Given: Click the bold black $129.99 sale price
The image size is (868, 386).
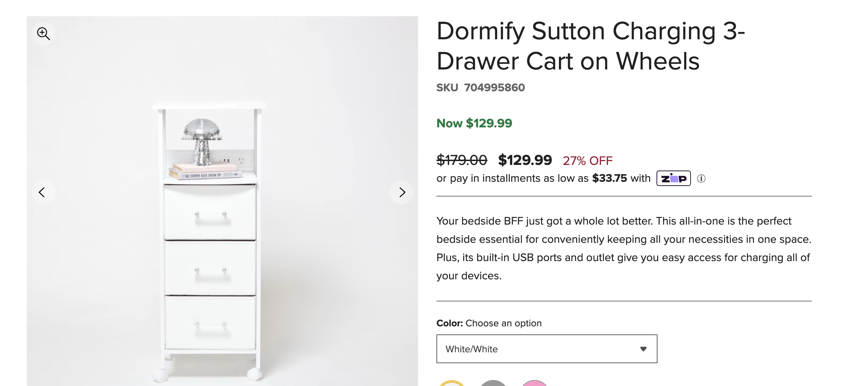Looking at the screenshot, I should (525, 160).
